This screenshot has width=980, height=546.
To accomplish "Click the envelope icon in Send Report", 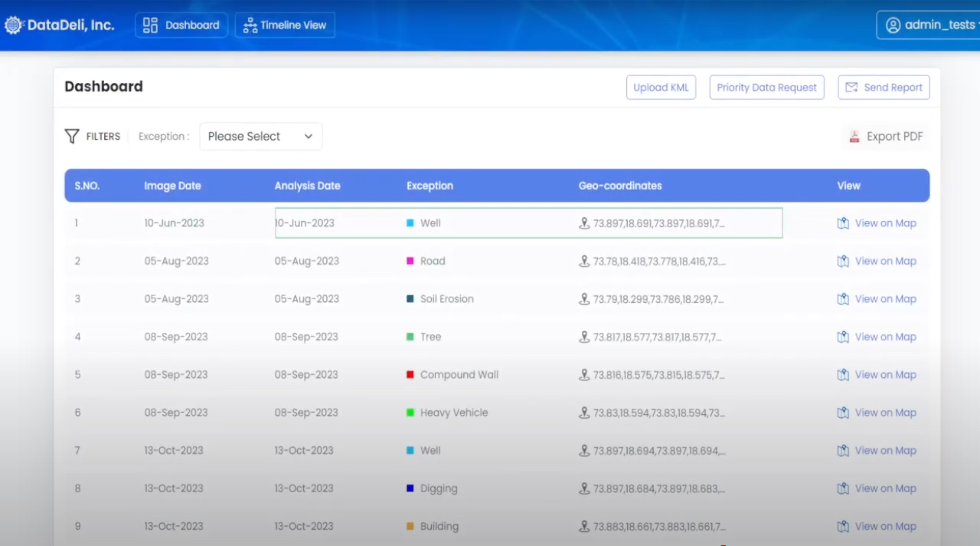I will pos(852,88).
